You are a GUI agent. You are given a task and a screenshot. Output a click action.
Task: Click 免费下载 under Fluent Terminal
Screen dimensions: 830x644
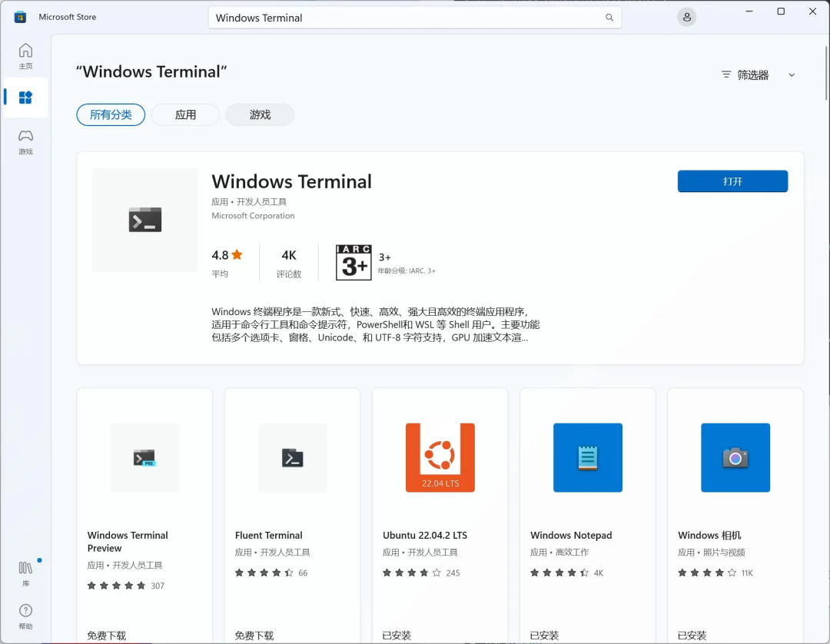[254, 636]
